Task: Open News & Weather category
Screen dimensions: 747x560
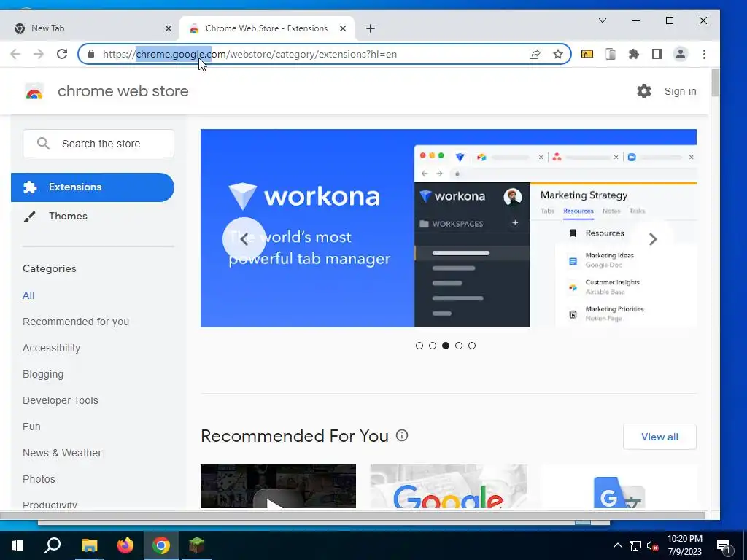Action: 62,453
